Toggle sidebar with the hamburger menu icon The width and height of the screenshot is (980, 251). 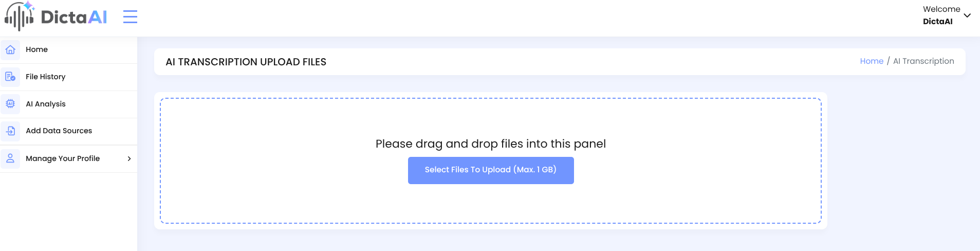click(130, 16)
